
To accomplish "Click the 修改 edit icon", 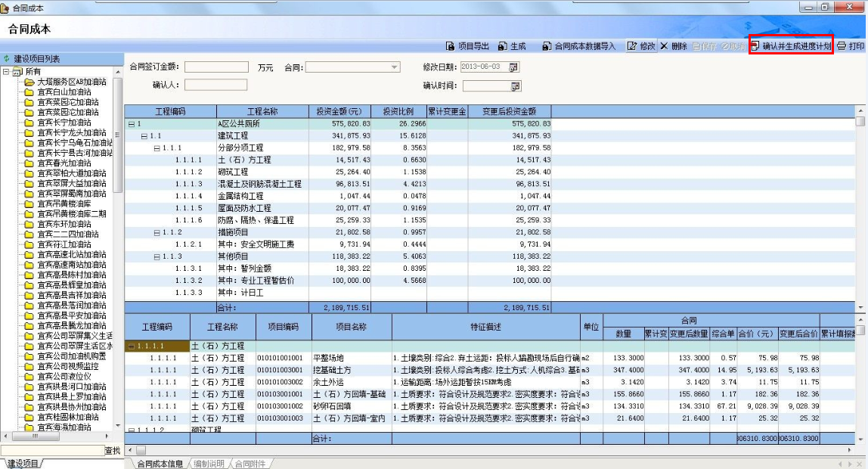I will (632, 46).
